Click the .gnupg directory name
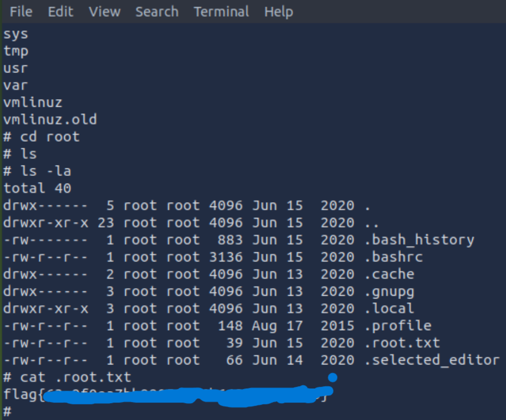Image resolution: width=506 pixels, height=420 pixels. point(389,292)
